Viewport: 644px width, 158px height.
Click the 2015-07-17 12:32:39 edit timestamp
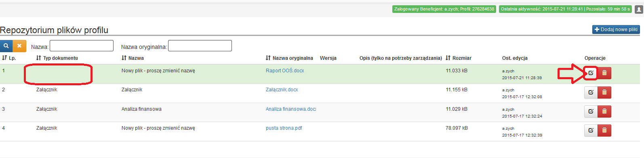point(522,135)
